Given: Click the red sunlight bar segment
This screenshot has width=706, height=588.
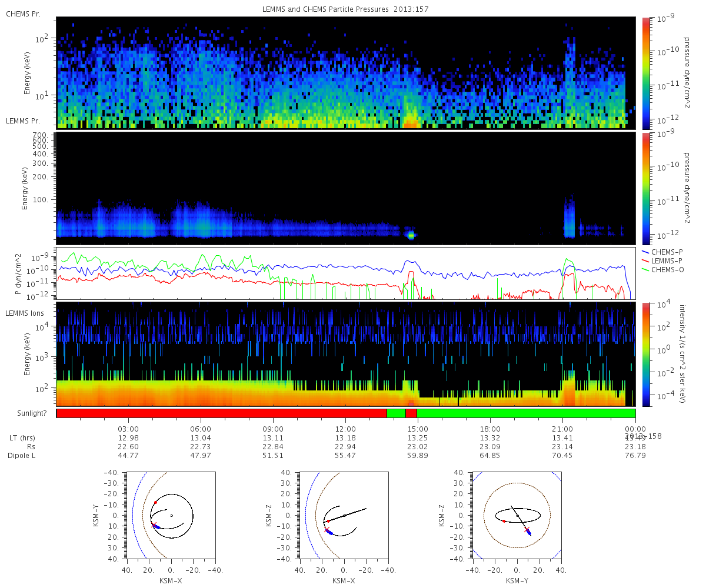Looking at the screenshot, I should tap(222, 413).
